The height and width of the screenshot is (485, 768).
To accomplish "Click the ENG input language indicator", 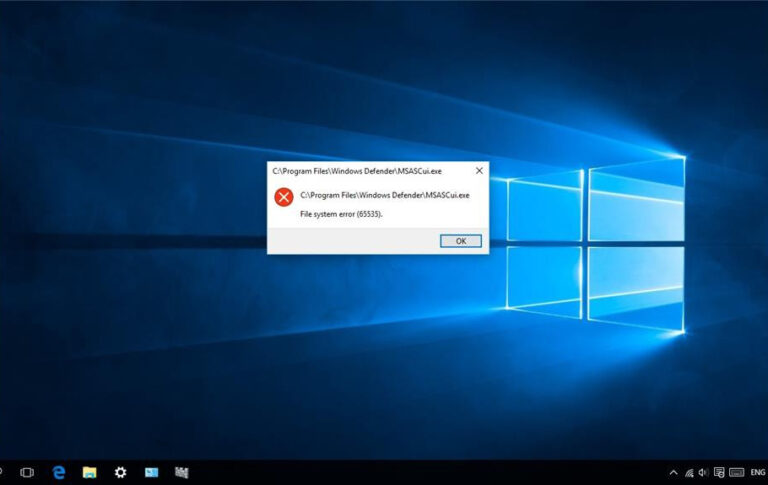I will (758, 472).
